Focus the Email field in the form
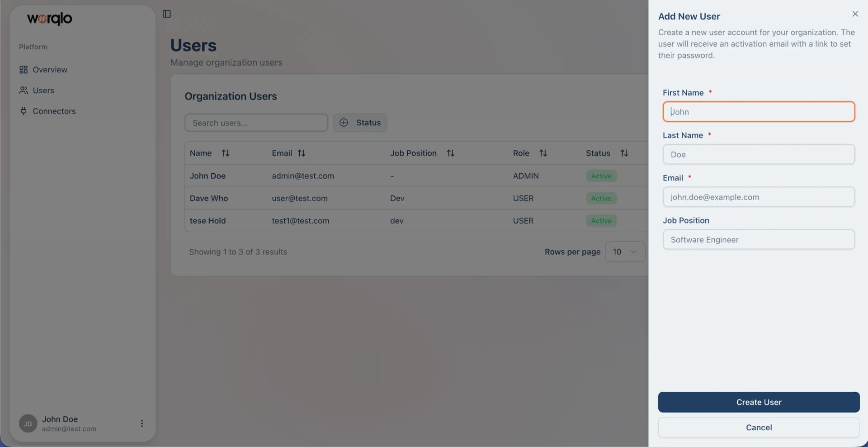 (x=759, y=197)
